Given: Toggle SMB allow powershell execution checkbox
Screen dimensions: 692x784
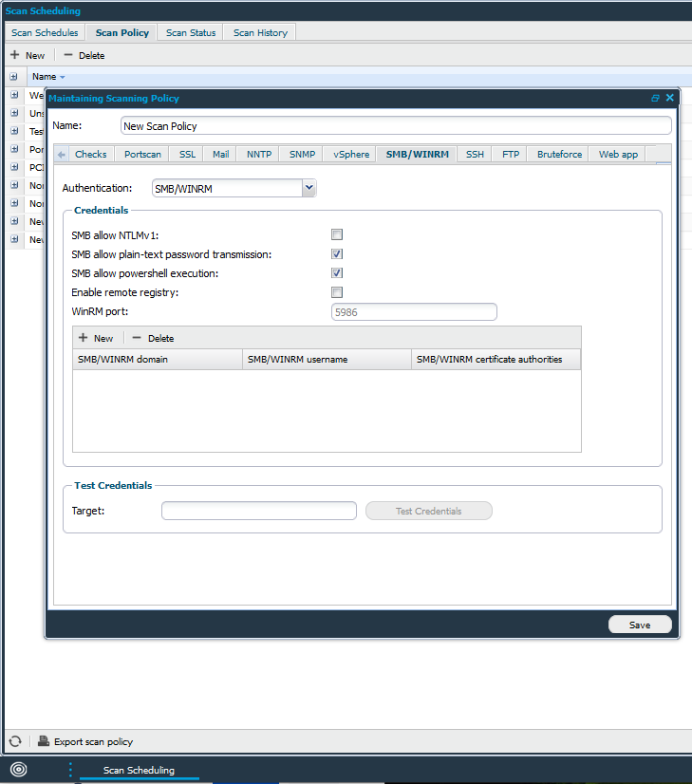Looking at the screenshot, I should (337, 273).
